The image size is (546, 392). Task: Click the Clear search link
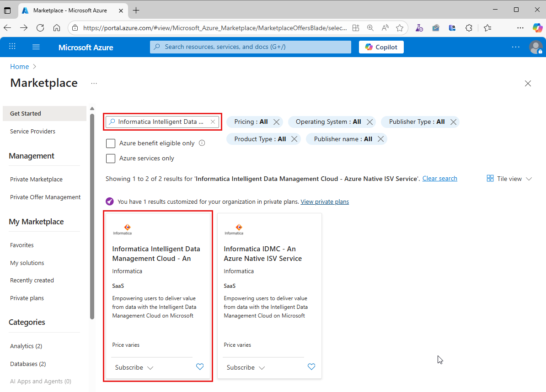[439, 178]
